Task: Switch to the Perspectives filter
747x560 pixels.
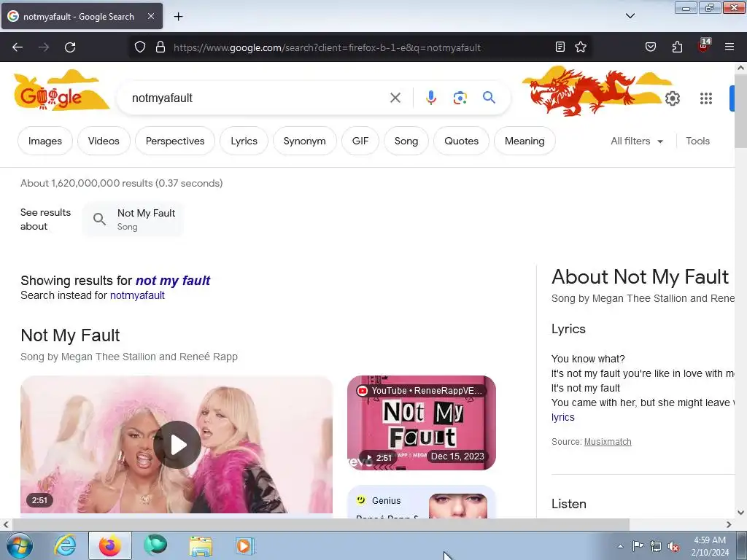Action: click(x=175, y=141)
